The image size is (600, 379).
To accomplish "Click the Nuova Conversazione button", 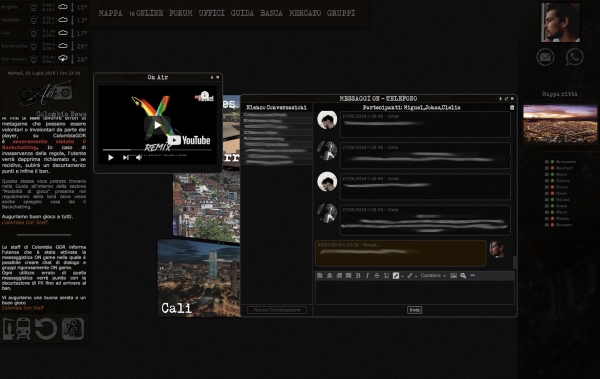I will [x=277, y=310].
